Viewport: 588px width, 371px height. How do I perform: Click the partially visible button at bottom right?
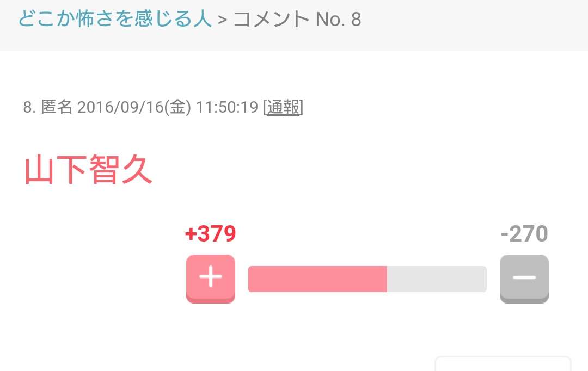tap(503, 363)
